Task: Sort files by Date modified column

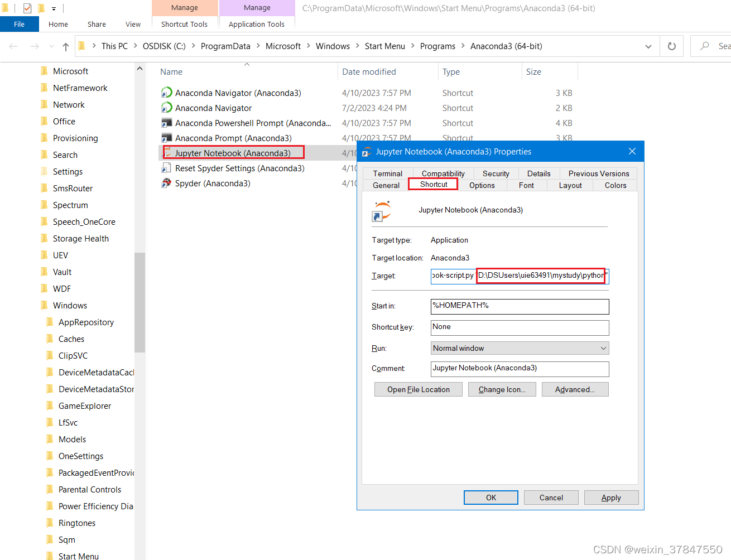Action: [x=388, y=71]
